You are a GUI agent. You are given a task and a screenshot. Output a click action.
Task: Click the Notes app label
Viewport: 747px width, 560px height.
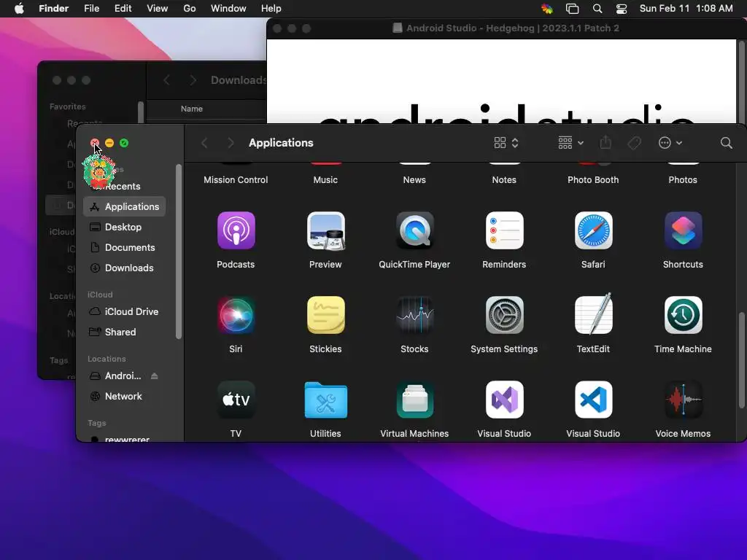click(504, 180)
